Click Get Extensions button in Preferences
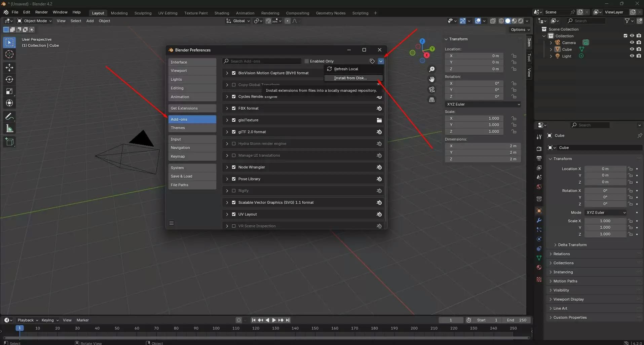 click(192, 108)
